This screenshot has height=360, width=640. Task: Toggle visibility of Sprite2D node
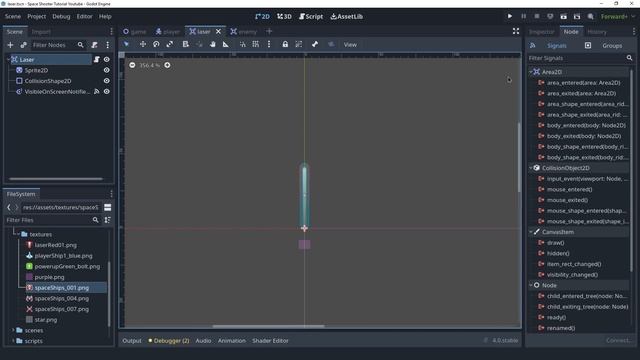[107, 70]
